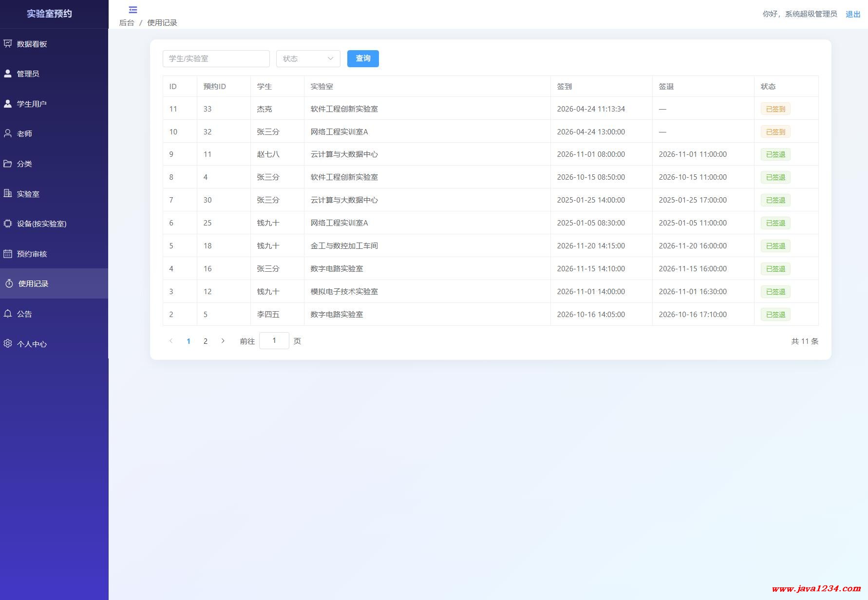Click the blue query (查询) button
The image size is (868, 600).
(363, 58)
